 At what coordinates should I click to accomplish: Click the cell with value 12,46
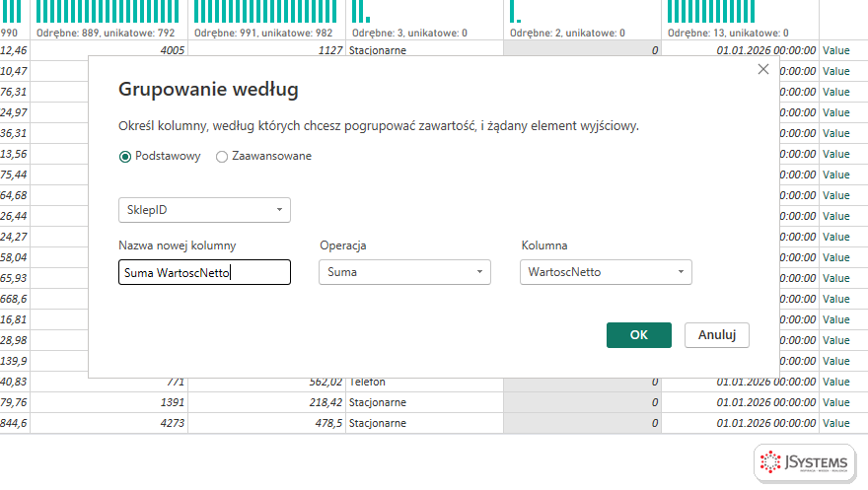(x=15, y=50)
